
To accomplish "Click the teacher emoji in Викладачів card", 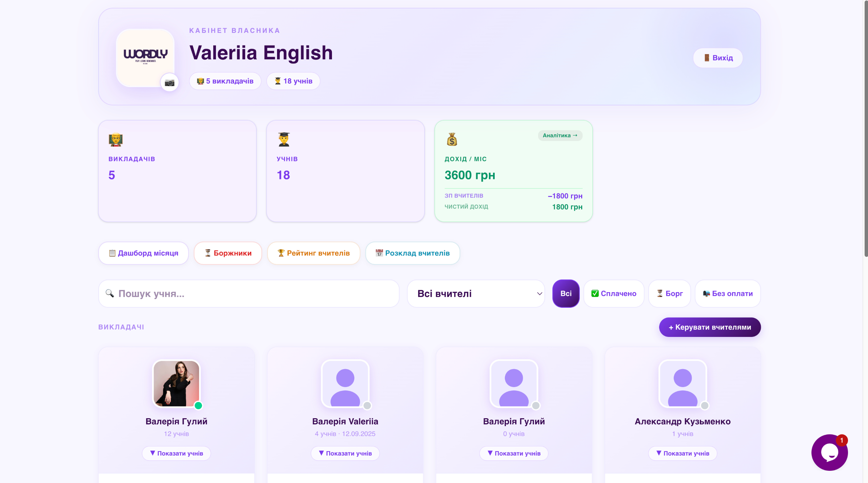I will [x=116, y=139].
